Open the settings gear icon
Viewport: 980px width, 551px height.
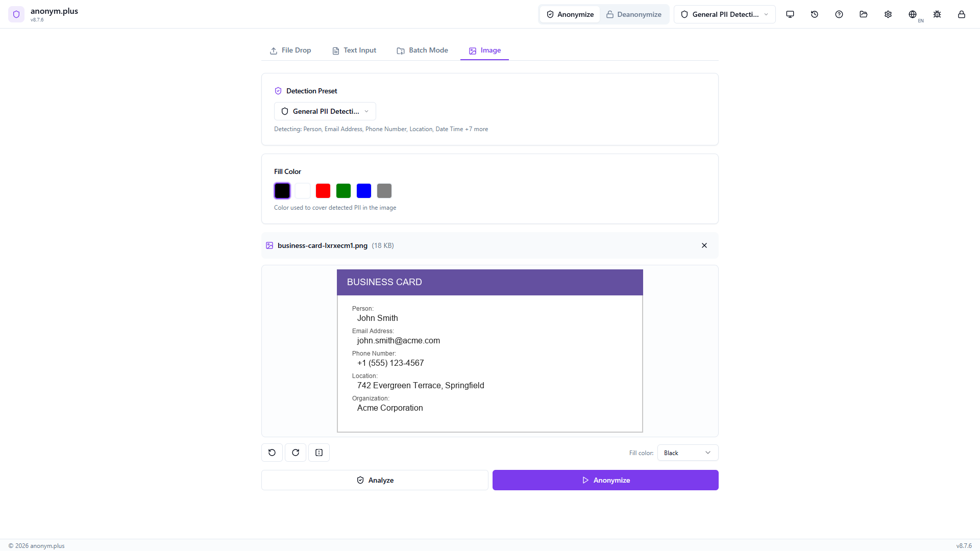pos(888,14)
